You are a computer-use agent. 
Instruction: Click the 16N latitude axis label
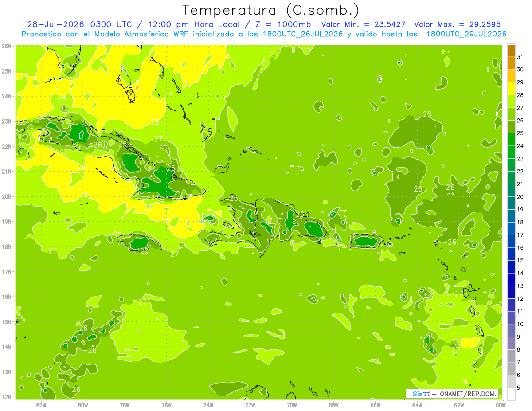pyautogui.click(x=7, y=297)
